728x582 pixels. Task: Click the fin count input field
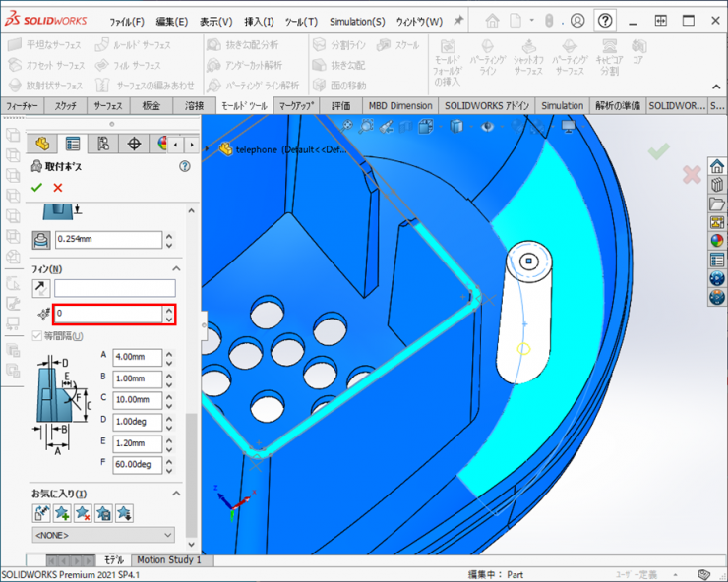pos(107,315)
